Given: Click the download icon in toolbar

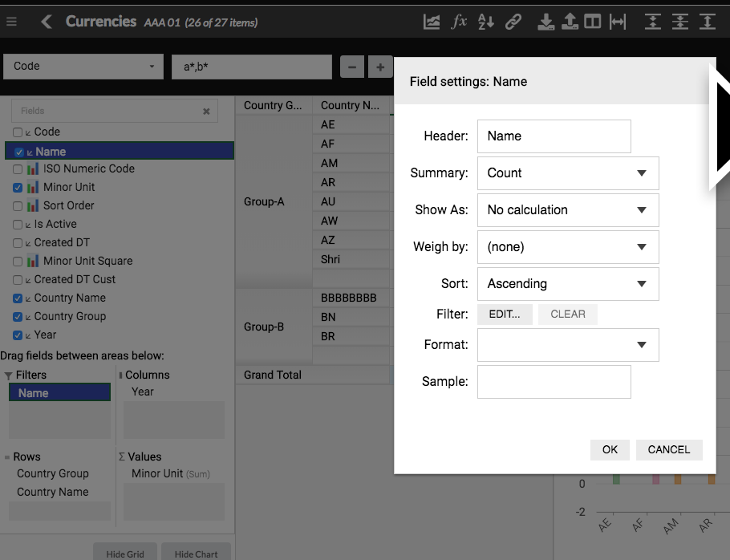Looking at the screenshot, I should coord(545,22).
